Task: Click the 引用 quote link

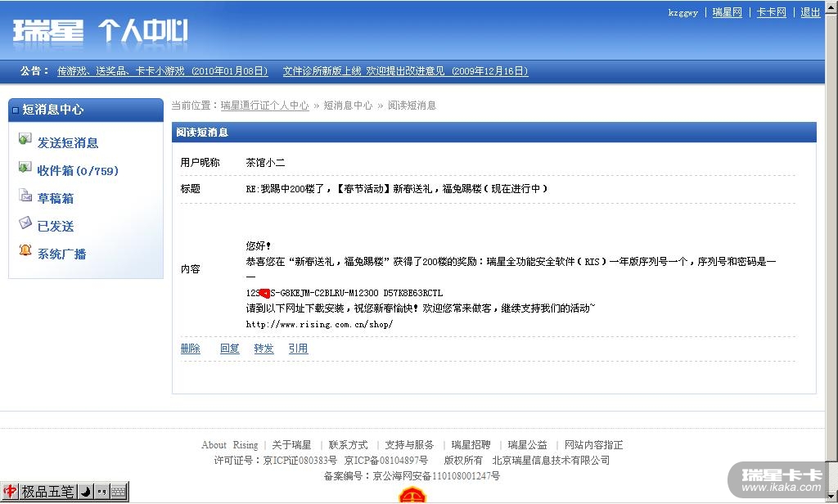Action: [298, 349]
